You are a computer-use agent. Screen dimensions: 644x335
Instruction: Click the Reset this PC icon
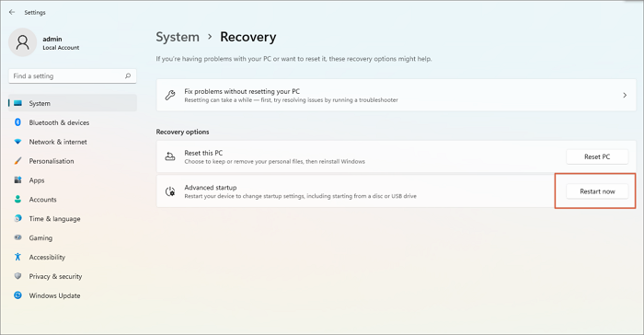tap(170, 156)
